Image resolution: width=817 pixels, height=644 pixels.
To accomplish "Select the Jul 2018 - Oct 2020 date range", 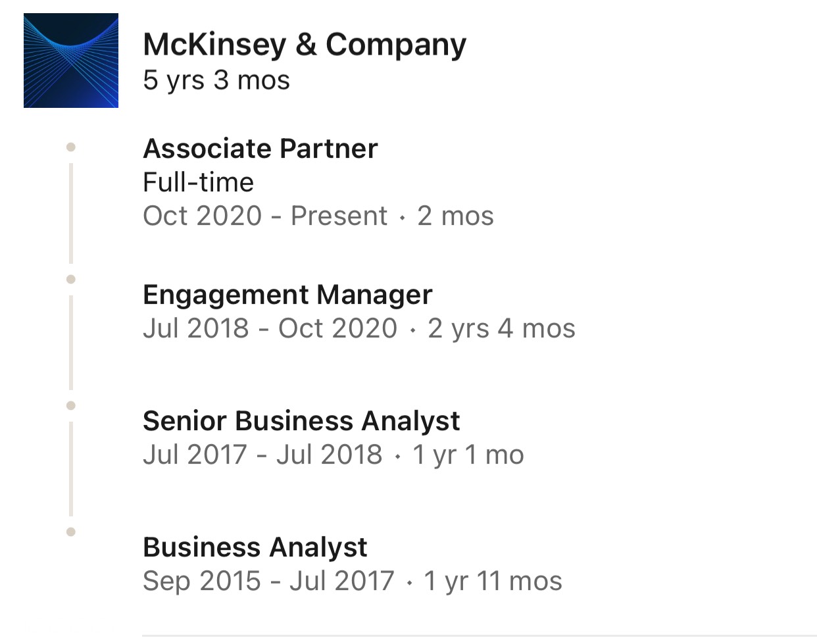I will pos(270,328).
